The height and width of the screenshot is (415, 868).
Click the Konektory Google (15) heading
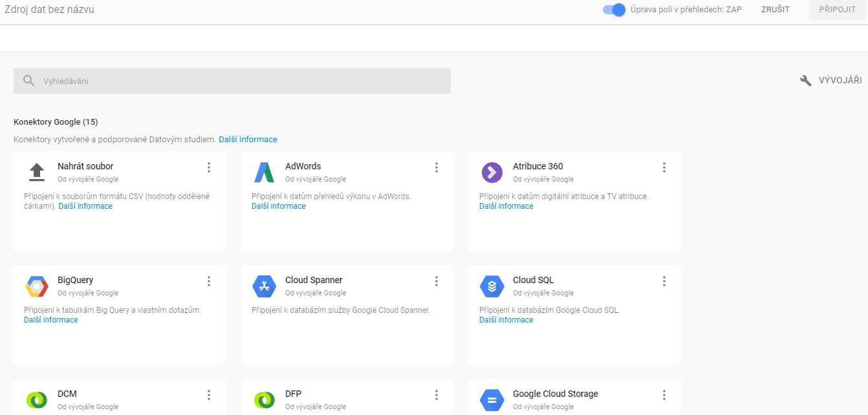coord(56,122)
